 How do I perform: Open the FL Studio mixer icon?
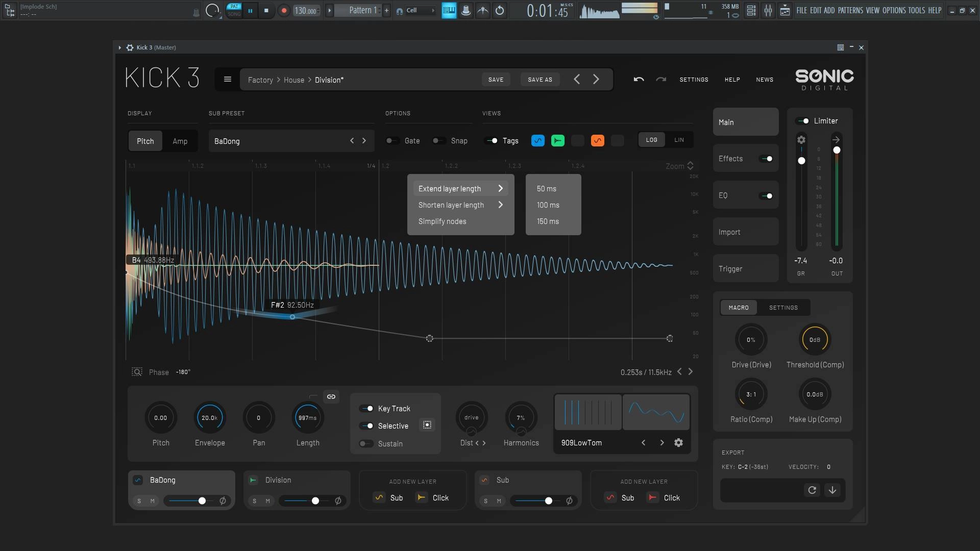pyautogui.click(x=768, y=10)
